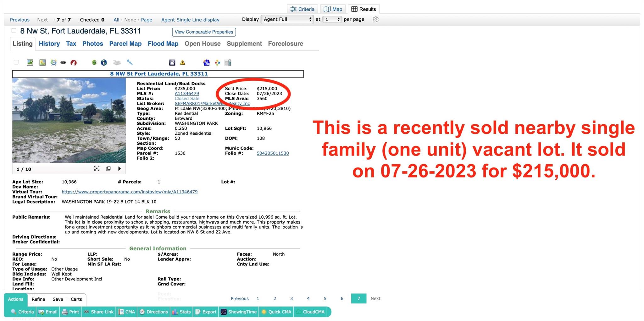The width and height of the screenshot is (644, 321).
Task: Open the per page count dropdown
Action: [332, 19]
